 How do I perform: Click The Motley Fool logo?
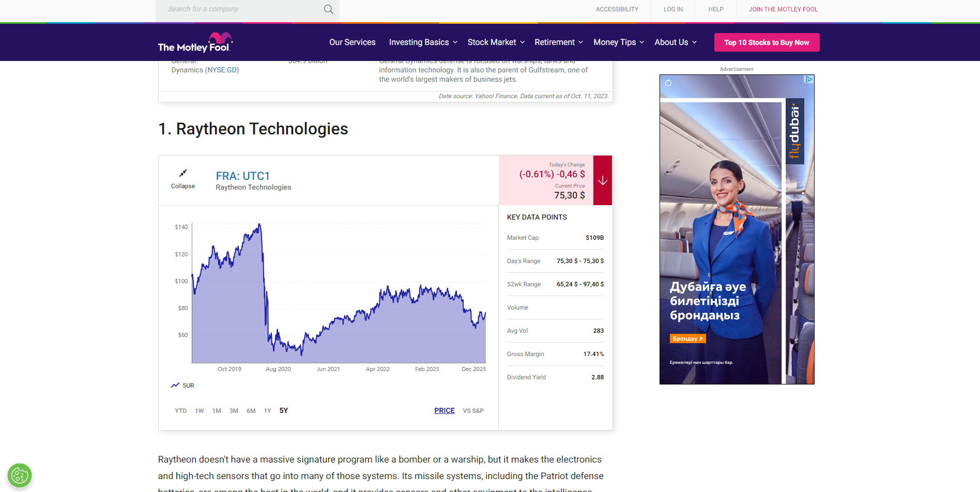[x=195, y=43]
